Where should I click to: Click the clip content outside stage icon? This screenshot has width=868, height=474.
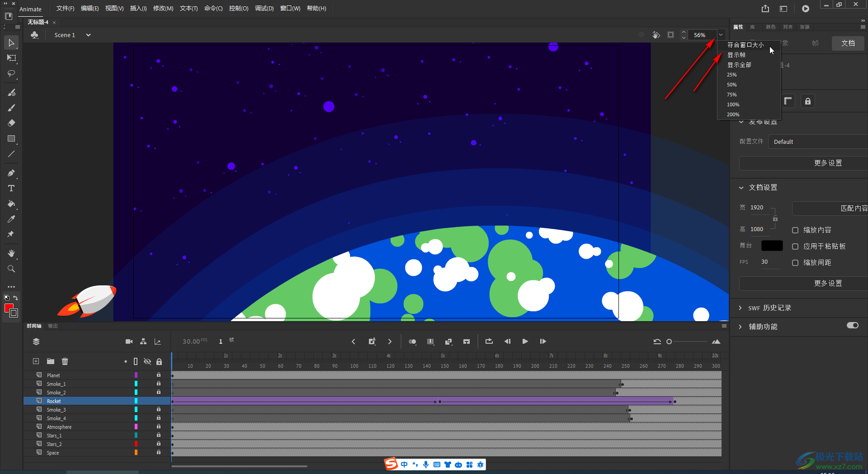coord(670,35)
